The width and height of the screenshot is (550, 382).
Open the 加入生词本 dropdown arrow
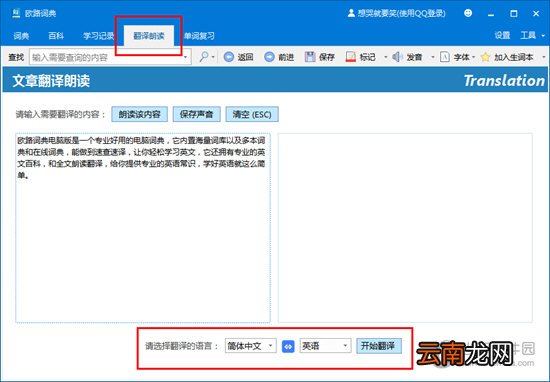(544, 57)
